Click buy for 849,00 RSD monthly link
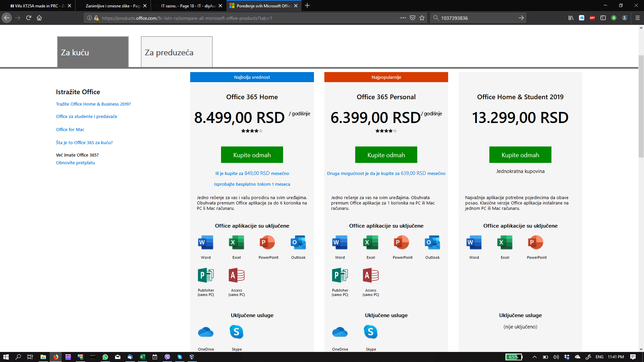 [x=252, y=173]
